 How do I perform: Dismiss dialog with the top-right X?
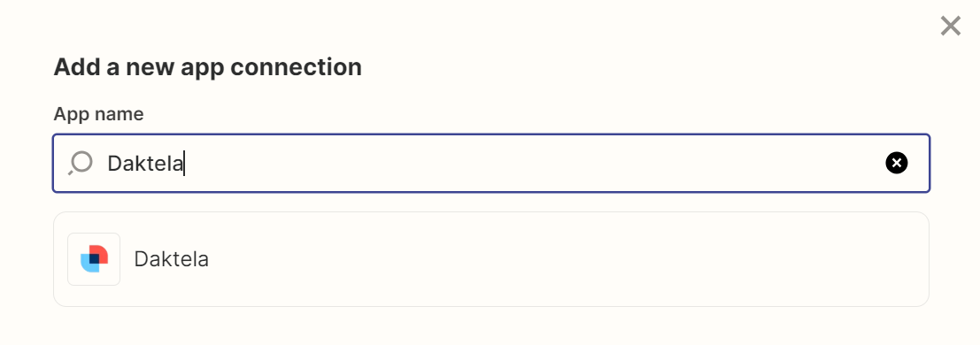950,27
